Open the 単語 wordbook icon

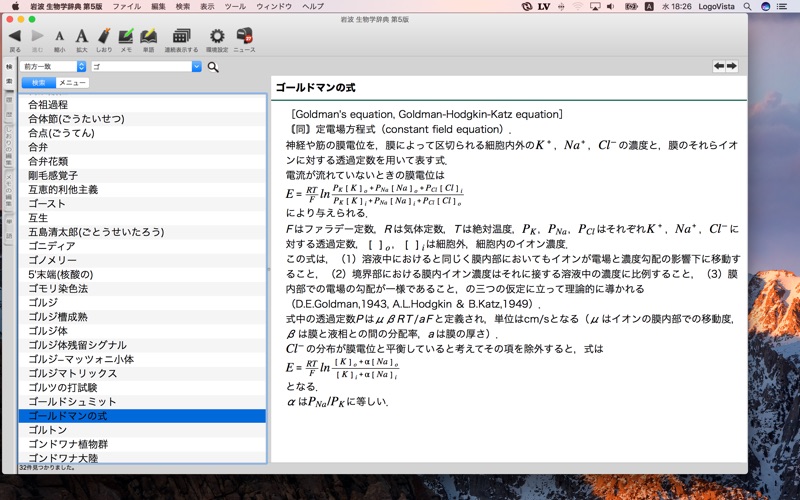click(x=149, y=36)
